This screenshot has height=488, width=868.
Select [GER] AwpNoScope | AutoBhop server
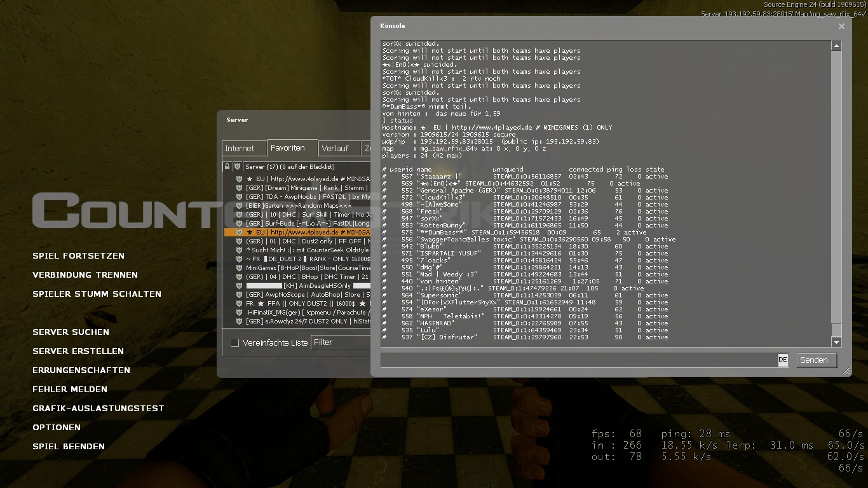click(x=297, y=295)
